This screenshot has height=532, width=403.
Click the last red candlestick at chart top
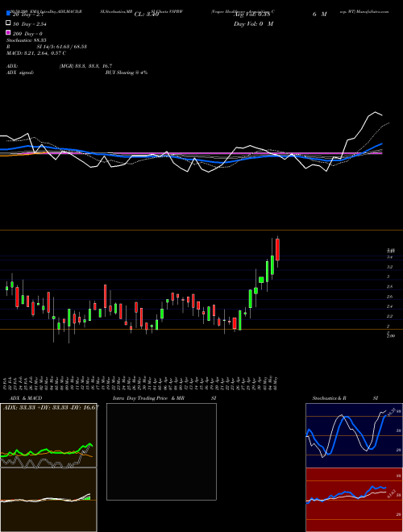pos(277,249)
